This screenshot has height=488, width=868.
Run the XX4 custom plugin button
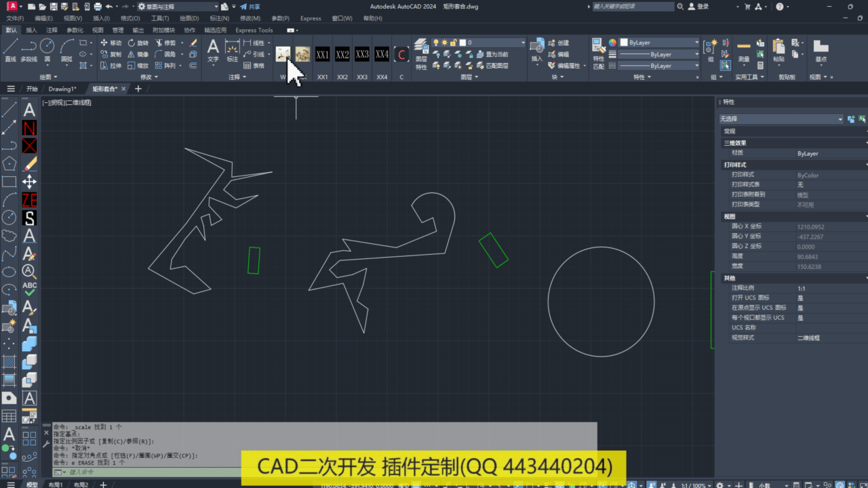pos(382,54)
